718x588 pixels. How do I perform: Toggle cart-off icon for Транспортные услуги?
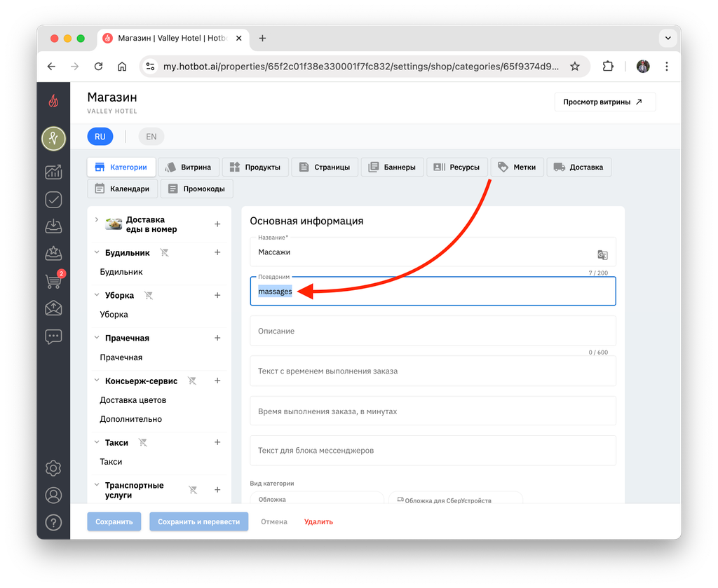coord(193,490)
